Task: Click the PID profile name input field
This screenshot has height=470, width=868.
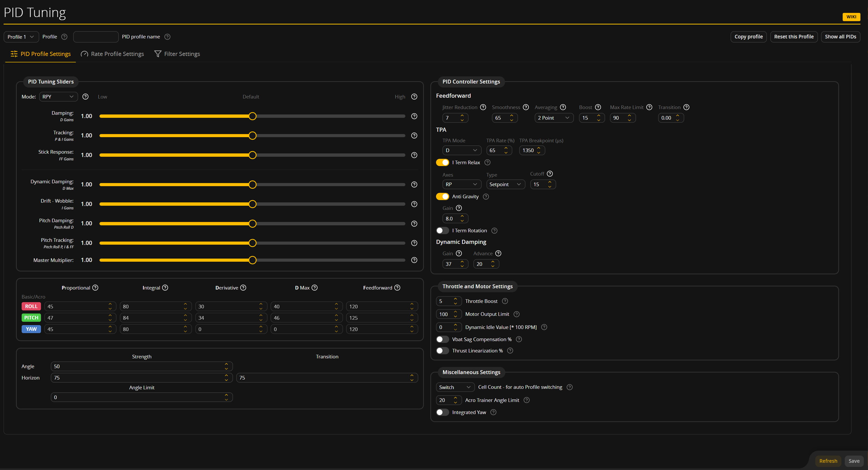Action: point(96,37)
